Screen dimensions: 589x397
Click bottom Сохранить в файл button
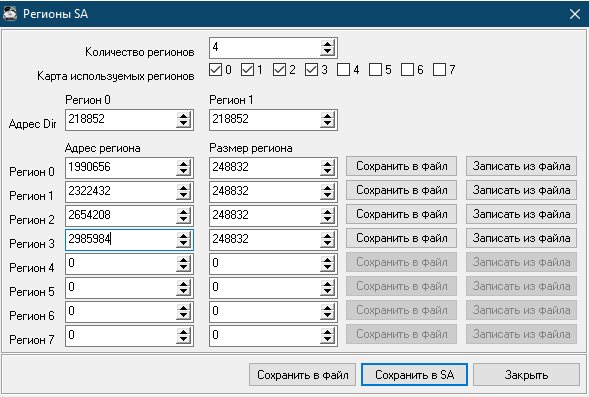[x=302, y=374]
